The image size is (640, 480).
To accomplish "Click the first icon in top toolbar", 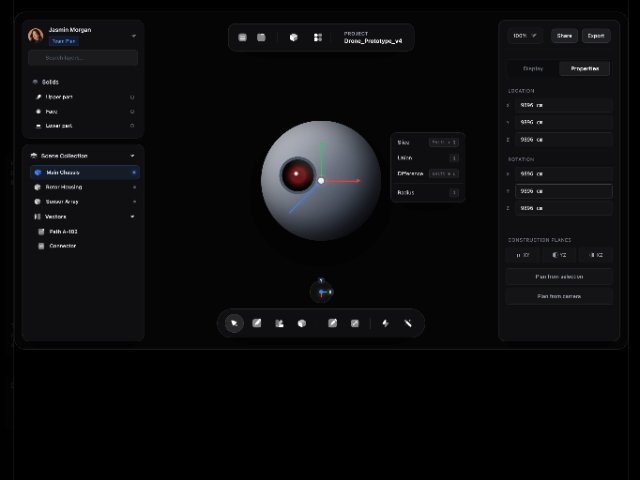I will pos(242,37).
